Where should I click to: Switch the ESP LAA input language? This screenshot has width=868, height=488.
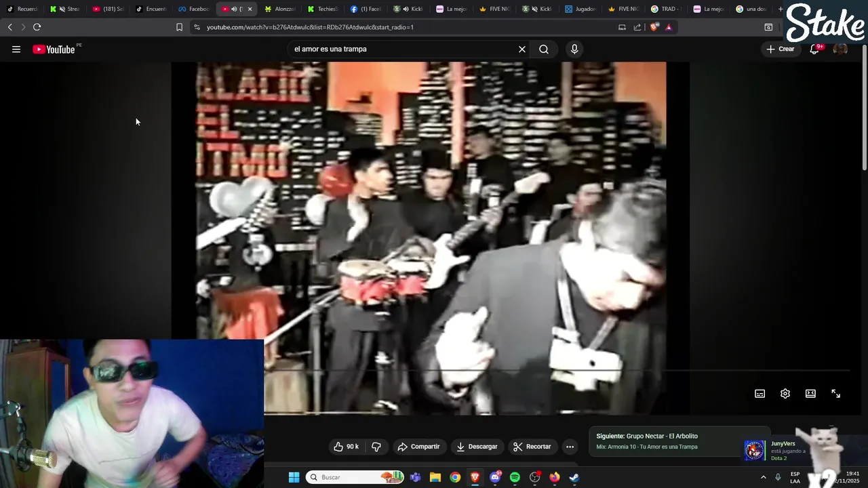795,477
